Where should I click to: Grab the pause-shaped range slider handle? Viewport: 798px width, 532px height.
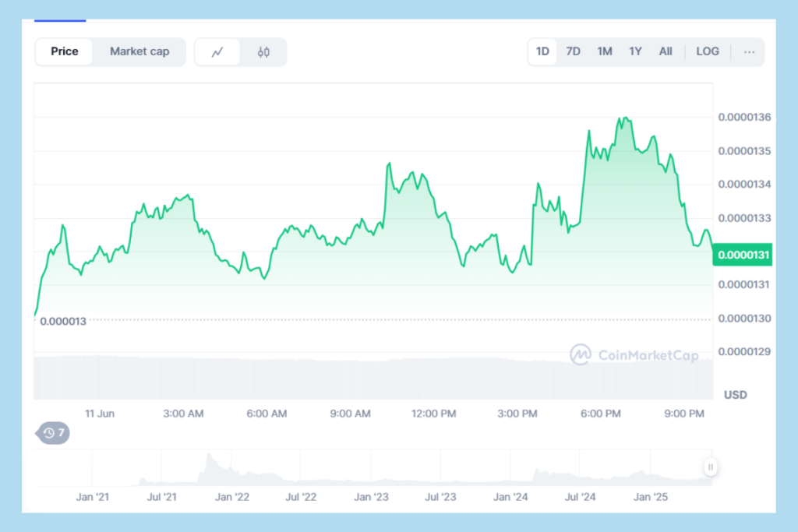pos(711,467)
